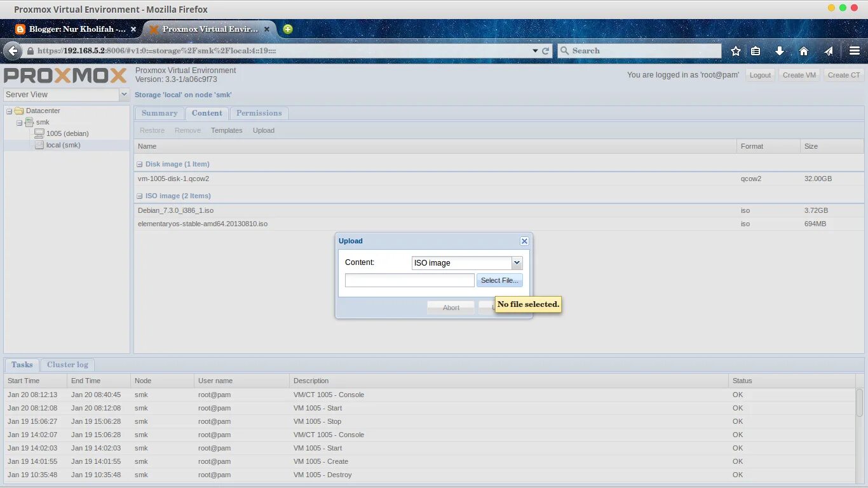The image size is (868, 488).
Task: Click the Remove toolbar button
Action: click(187, 130)
